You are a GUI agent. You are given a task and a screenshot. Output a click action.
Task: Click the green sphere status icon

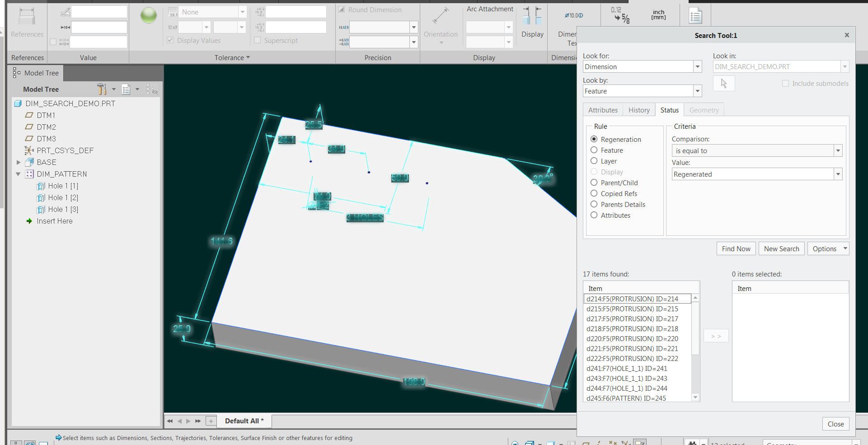point(149,16)
